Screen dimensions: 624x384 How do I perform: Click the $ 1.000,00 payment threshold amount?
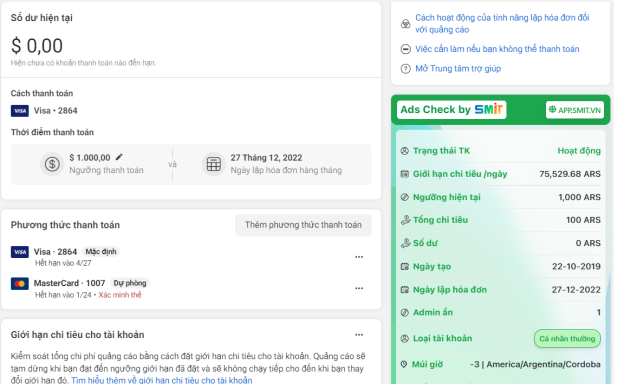[90, 158]
